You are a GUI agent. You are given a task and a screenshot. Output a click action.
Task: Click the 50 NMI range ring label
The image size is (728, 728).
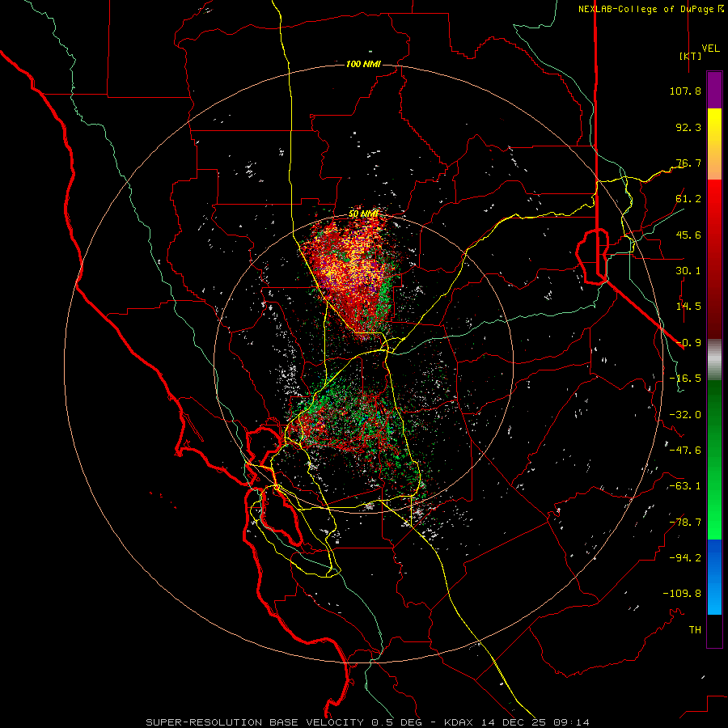tap(363, 214)
